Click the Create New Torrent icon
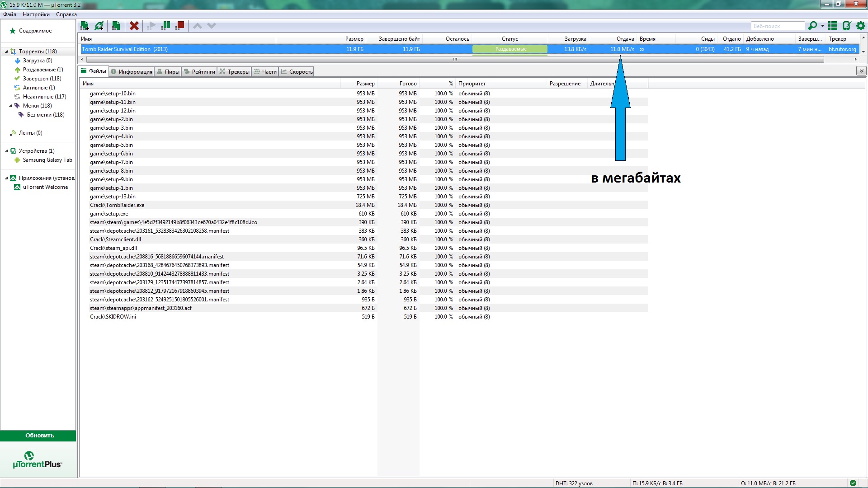This screenshot has height=488, width=868. pos(116,26)
